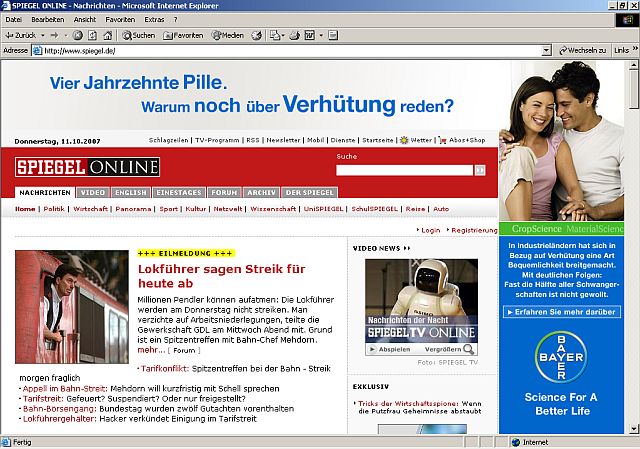Open the Panorama section link
The width and height of the screenshot is (640, 449).
pos(133,209)
